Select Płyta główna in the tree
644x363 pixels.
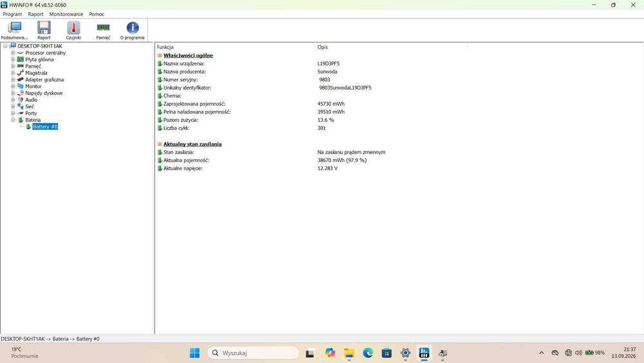39,59
